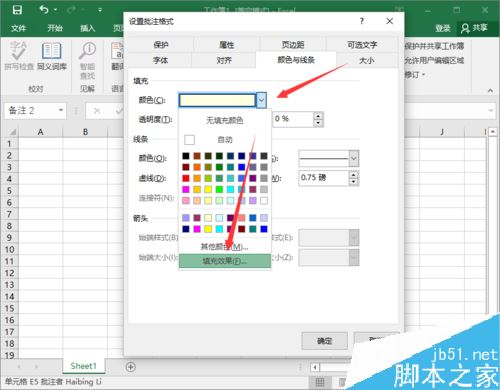Open the 插入 ribbon tab
This screenshot has height=390, width=500.
[87, 28]
